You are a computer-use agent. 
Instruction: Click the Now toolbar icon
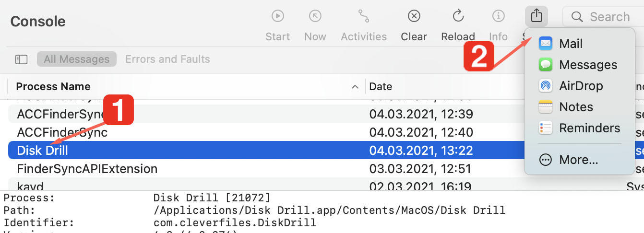(x=315, y=16)
